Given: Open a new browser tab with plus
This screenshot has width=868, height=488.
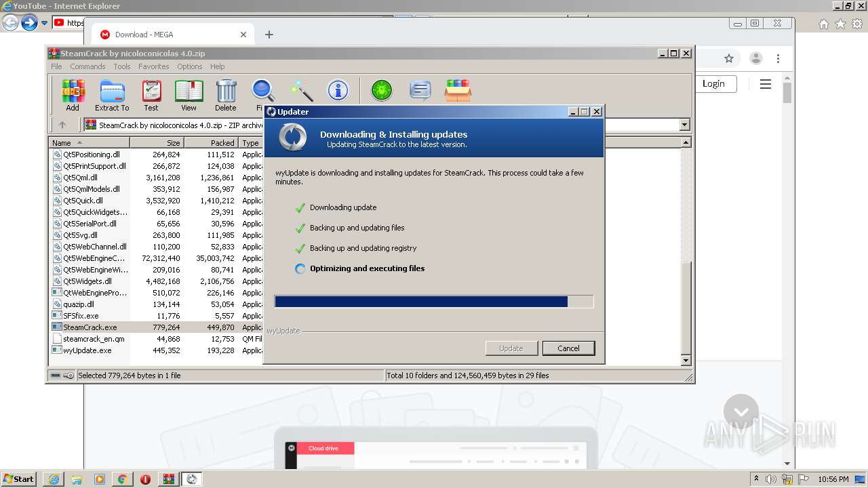Looking at the screenshot, I should tap(269, 35).
